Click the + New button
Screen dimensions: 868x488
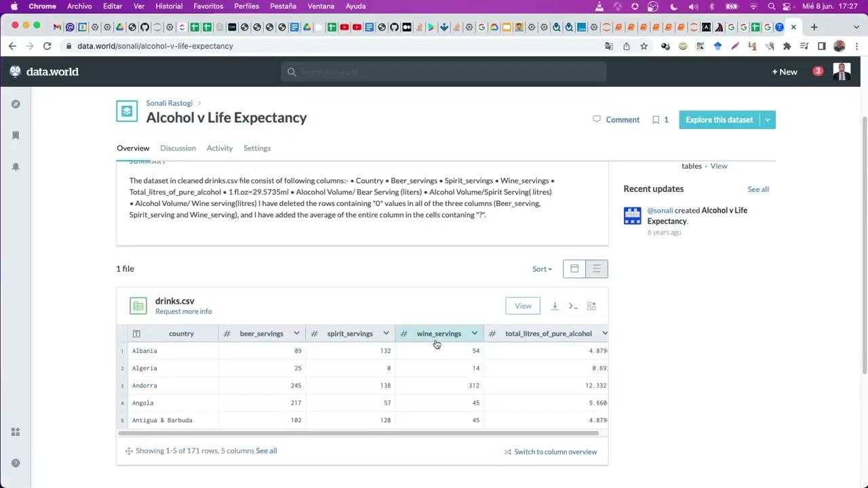click(785, 72)
